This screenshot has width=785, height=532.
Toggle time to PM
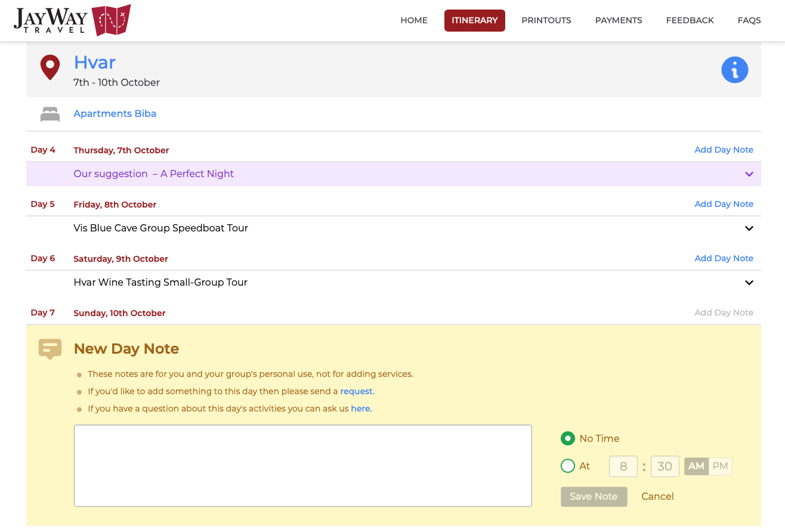[x=721, y=466]
